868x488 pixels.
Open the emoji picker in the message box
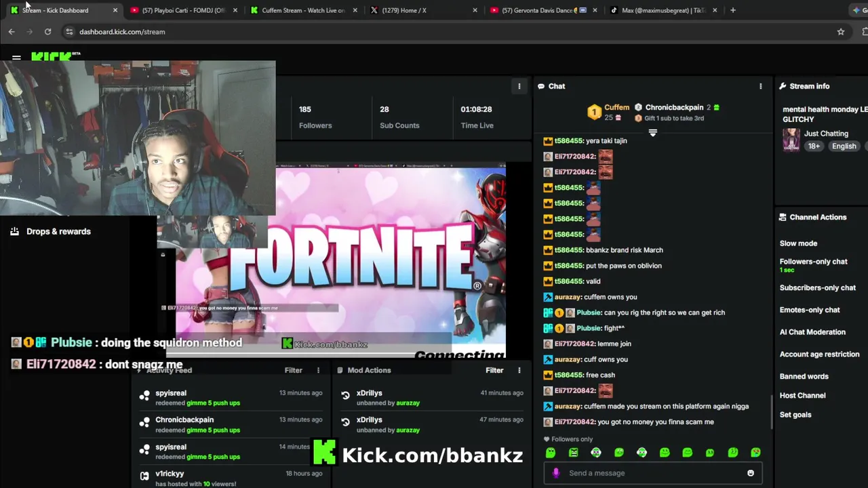(x=751, y=473)
